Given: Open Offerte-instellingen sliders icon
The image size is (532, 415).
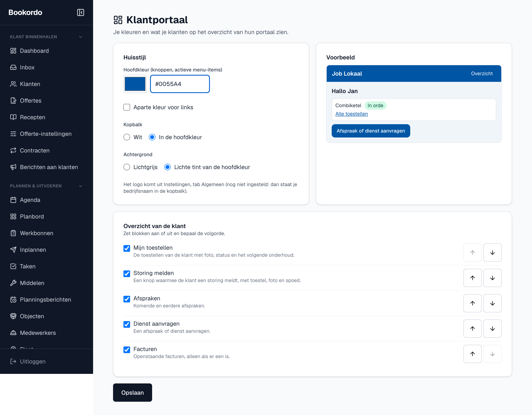Looking at the screenshot, I should point(13,134).
